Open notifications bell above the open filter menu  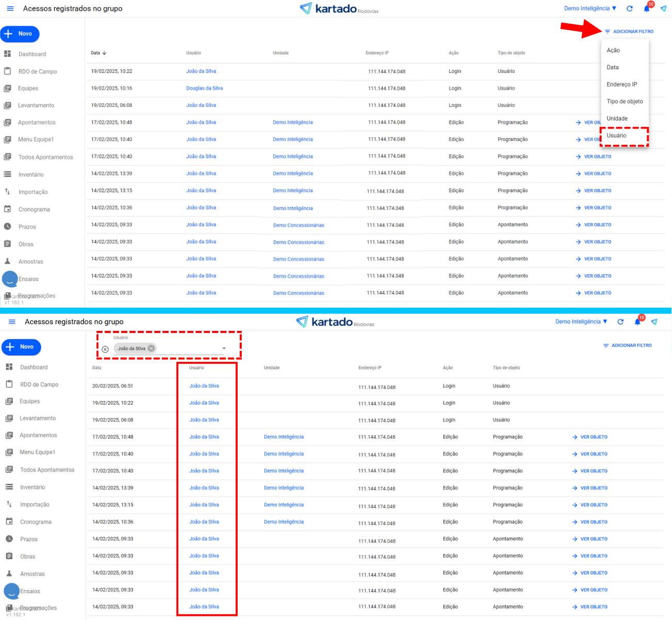(647, 9)
